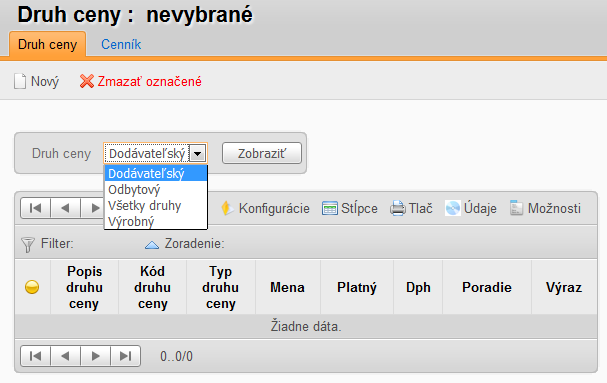
Task: Sort by Výraz column header
Action: pyautogui.click(x=564, y=287)
